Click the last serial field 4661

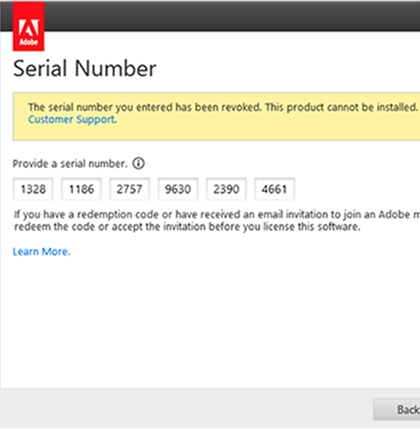[275, 189]
